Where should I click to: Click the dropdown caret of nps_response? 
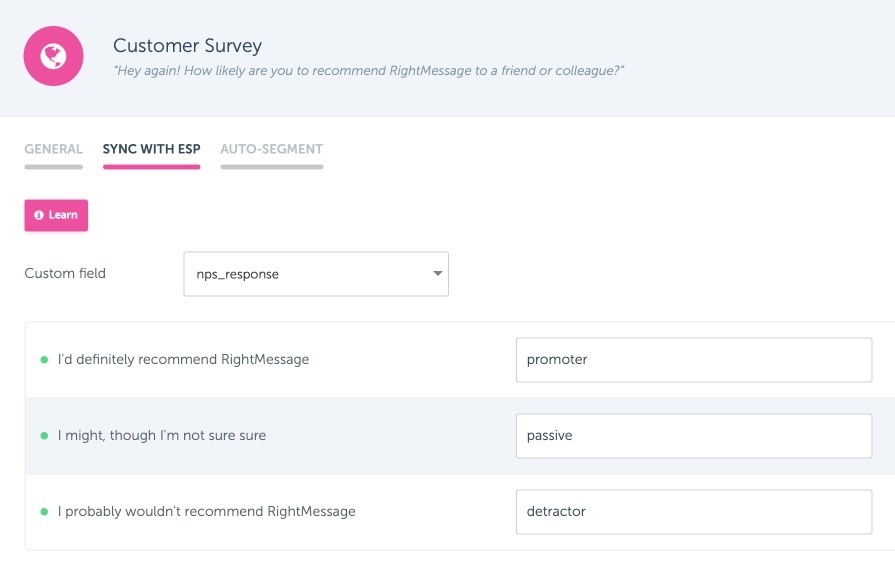coord(437,274)
